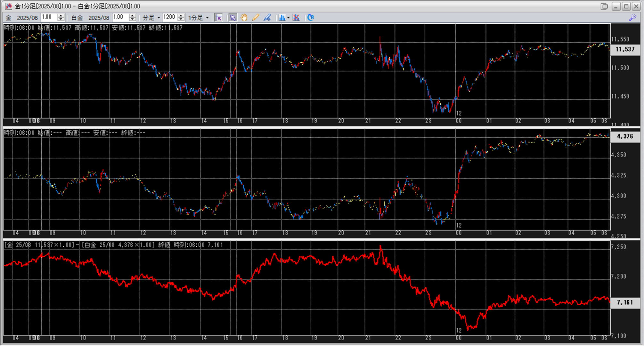This screenshot has width=644, height=346.
Task: Open the wrench settings icon
Action: [632, 18]
